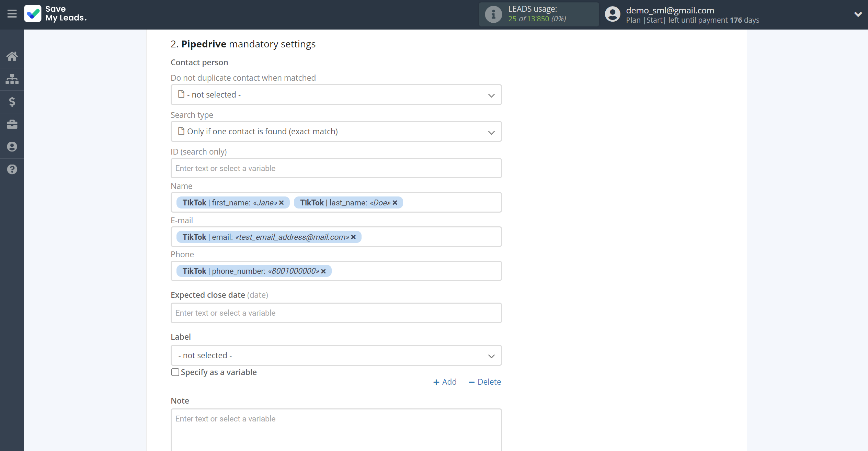Open the Label dropdown
The image size is (868, 451).
click(x=336, y=356)
